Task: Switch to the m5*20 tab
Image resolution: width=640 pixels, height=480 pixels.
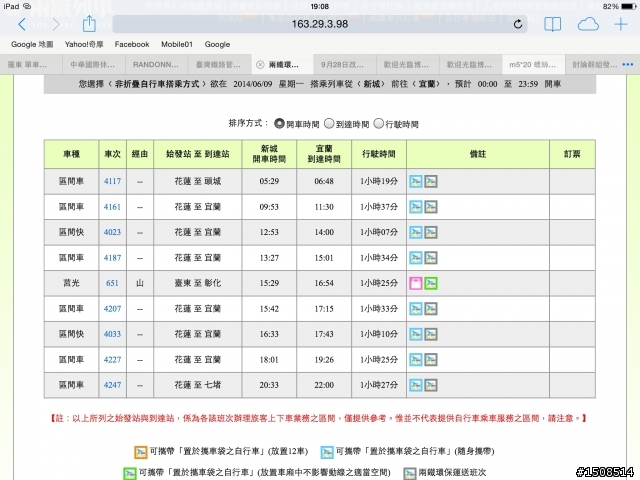Action: (x=533, y=64)
